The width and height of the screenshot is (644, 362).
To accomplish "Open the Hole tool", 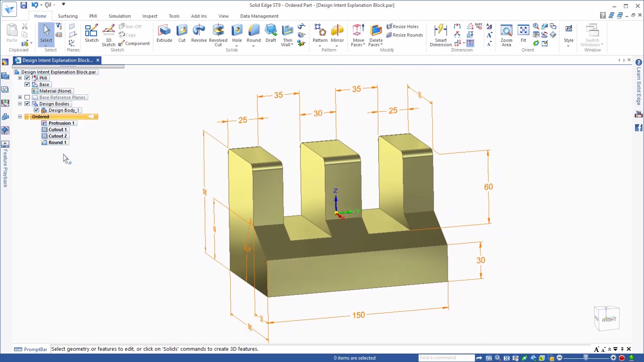I will (237, 34).
